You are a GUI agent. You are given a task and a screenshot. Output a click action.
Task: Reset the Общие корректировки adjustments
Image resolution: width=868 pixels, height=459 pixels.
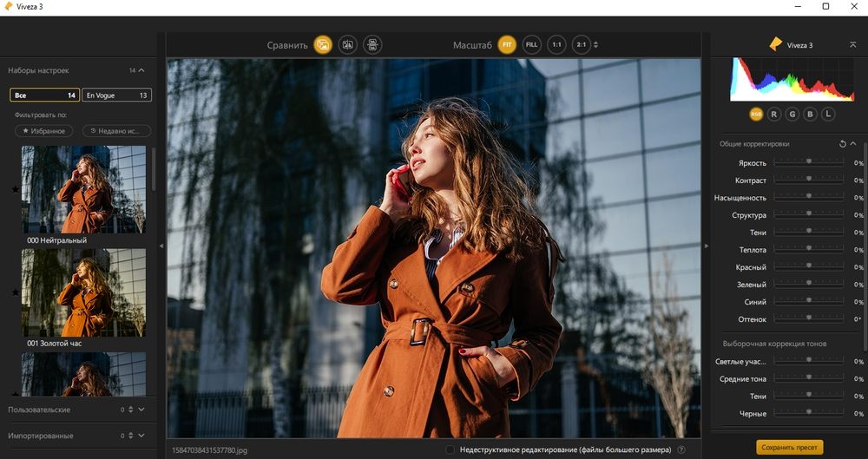842,143
